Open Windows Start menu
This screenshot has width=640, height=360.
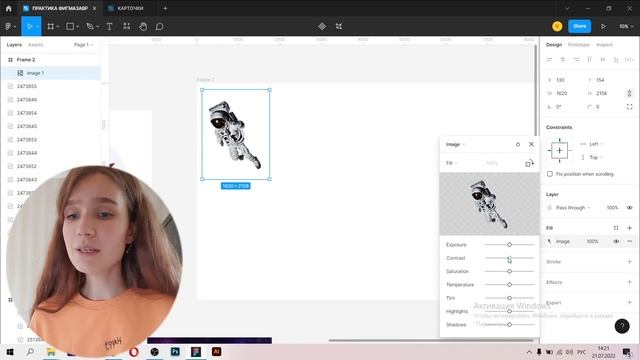point(10,351)
